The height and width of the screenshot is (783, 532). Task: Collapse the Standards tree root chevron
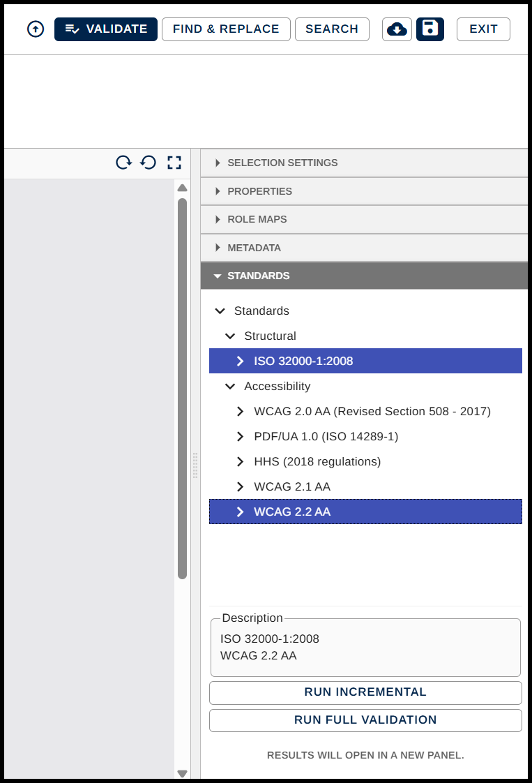pyautogui.click(x=220, y=311)
